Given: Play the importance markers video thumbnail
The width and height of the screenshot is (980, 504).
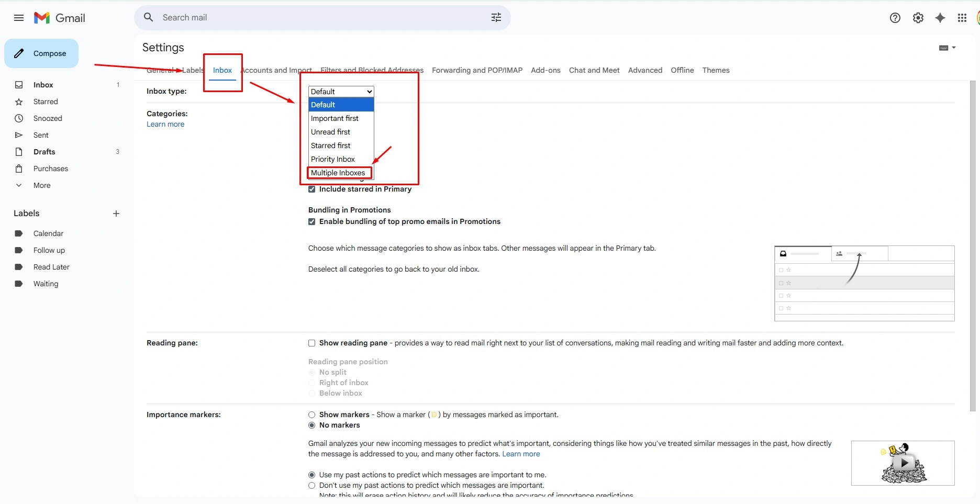Looking at the screenshot, I should 903,463.
